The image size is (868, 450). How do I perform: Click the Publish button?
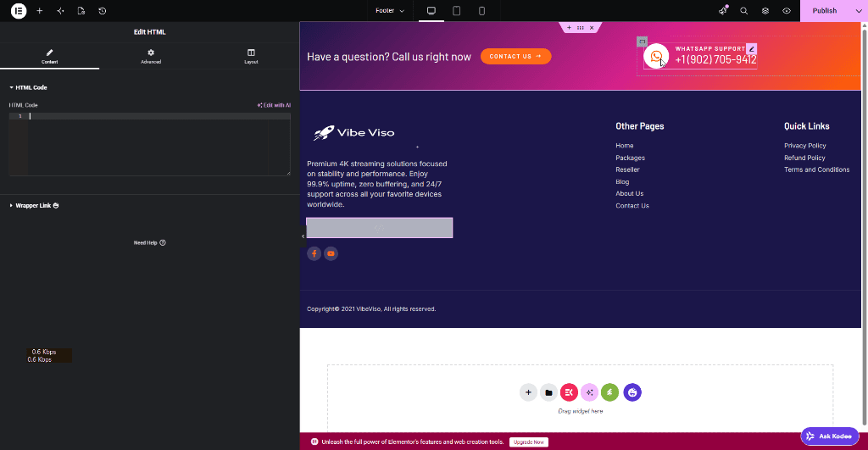pos(824,10)
